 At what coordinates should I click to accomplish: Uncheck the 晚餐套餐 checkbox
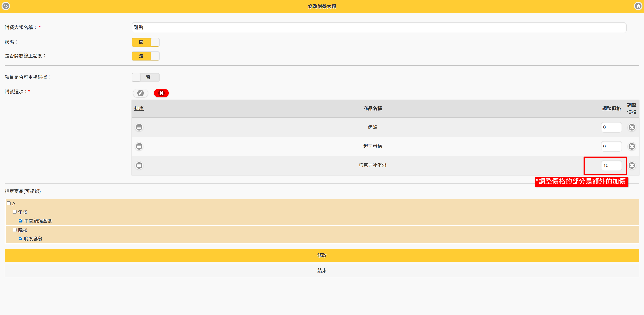pyautogui.click(x=20, y=239)
